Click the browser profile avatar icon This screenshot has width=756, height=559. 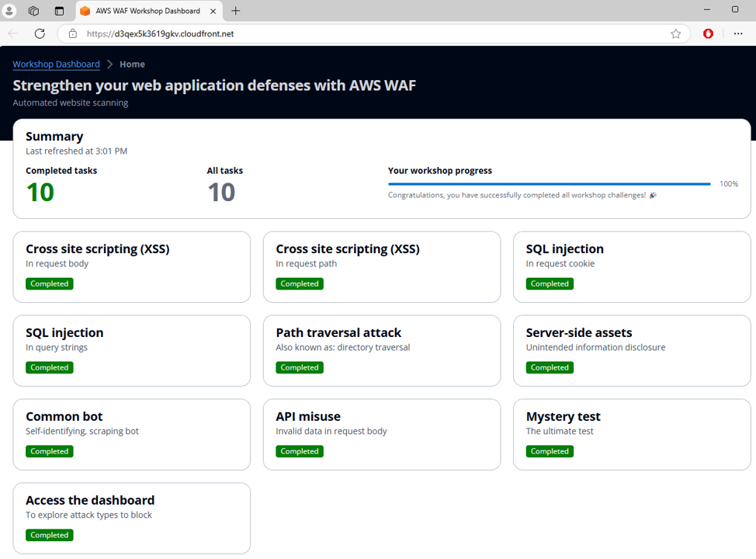pos(10,11)
